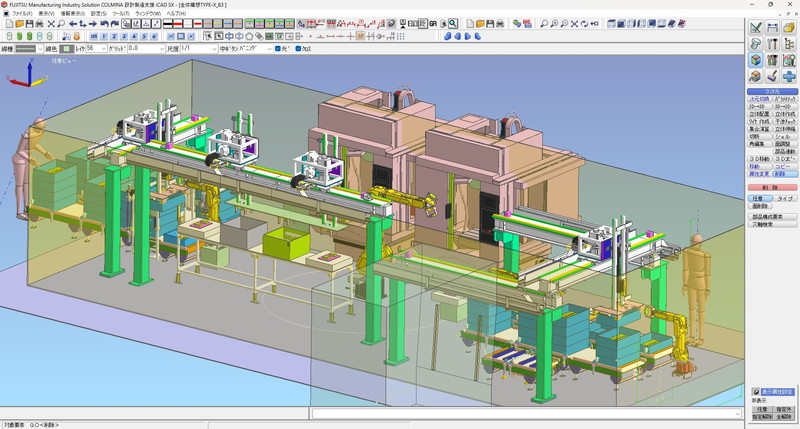
Task: Toggle the checkbox at the bottom of the right panel
Action: point(756,391)
